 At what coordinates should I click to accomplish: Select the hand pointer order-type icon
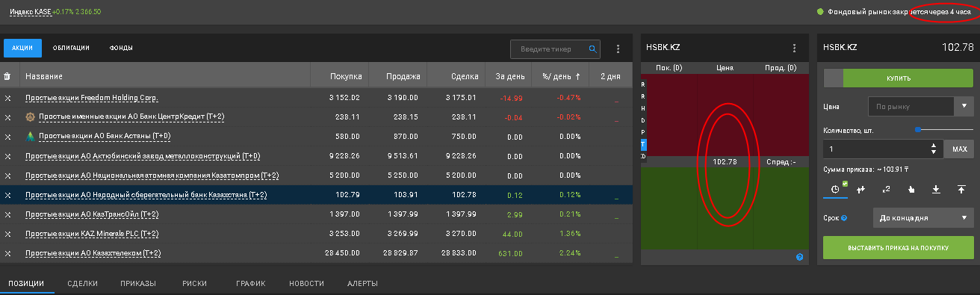[911, 189]
